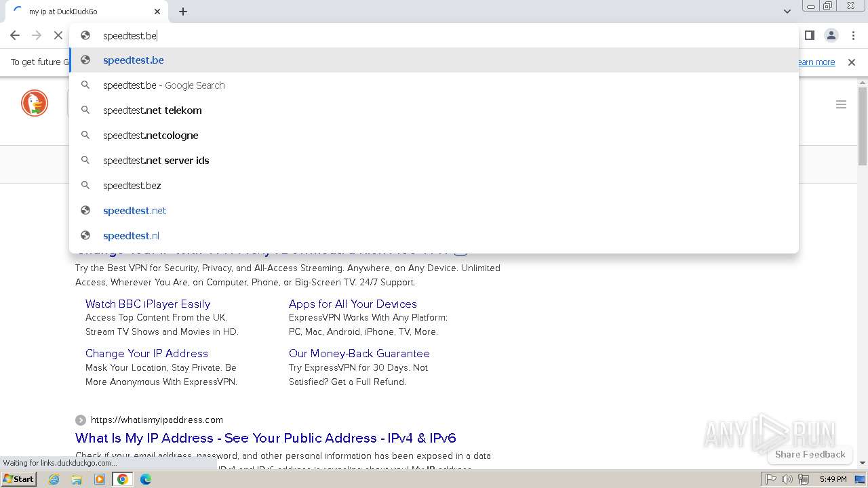Click the 'Learn more' link in info bar
The width and height of the screenshot is (868, 488).
pyautogui.click(x=816, y=62)
